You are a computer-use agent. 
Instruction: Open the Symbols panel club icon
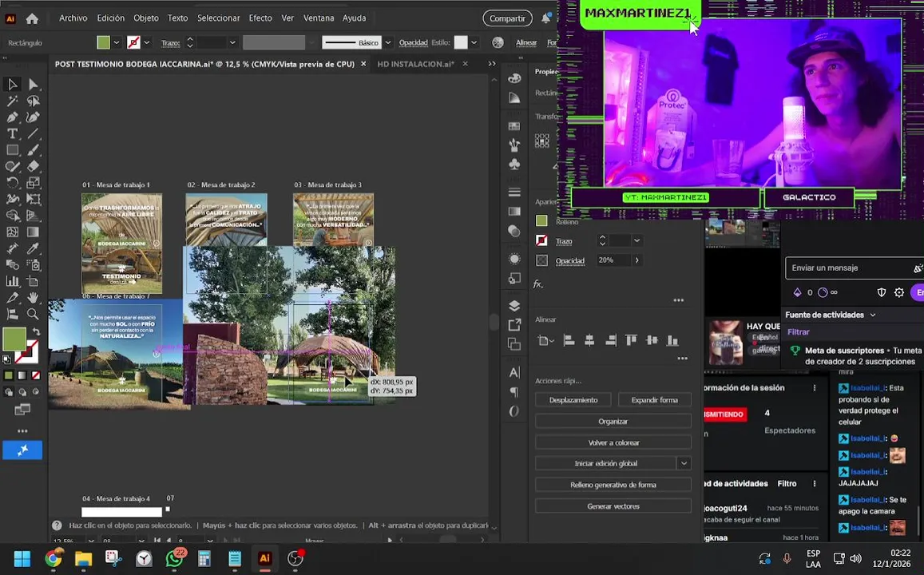[514, 164]
